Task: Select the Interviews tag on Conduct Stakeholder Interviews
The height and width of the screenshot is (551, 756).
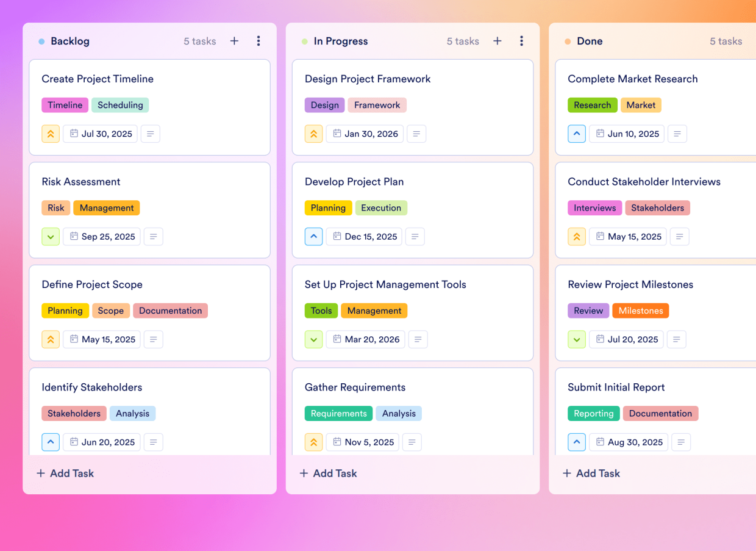Action: point(594,207)
